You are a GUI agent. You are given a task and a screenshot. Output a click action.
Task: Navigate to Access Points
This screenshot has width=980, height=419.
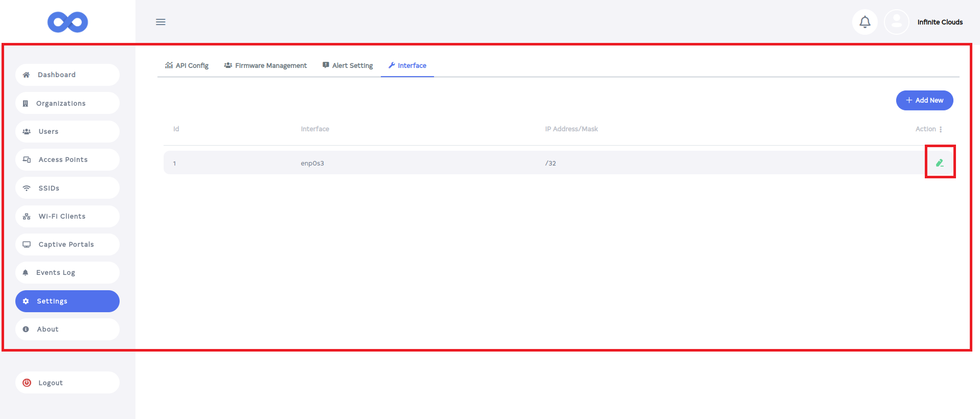[x=67, y=159]
